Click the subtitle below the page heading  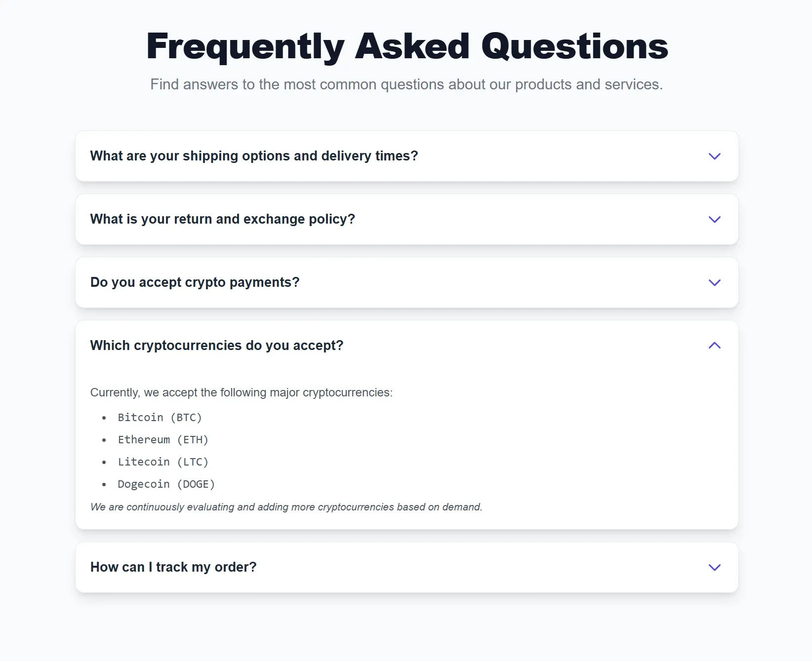point(406,84)
